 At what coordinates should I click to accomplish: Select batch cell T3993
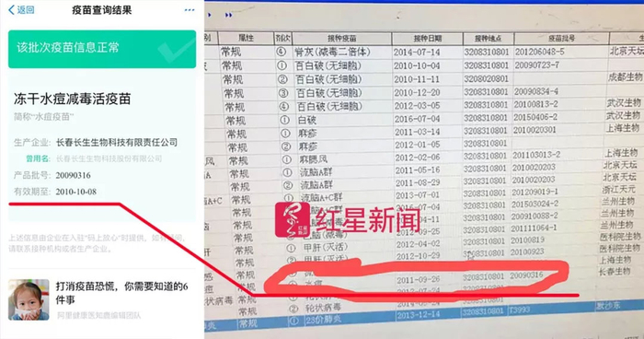click(x=519, y=310)
